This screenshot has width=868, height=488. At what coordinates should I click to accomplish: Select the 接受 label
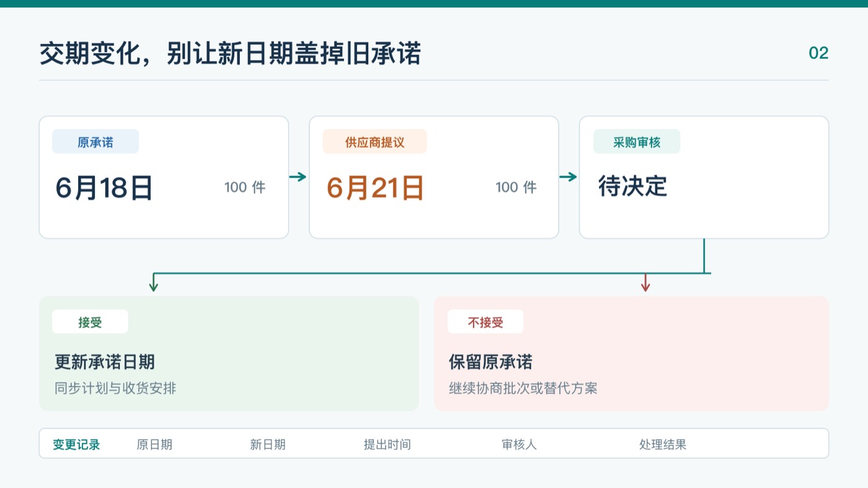coord(90,322)
